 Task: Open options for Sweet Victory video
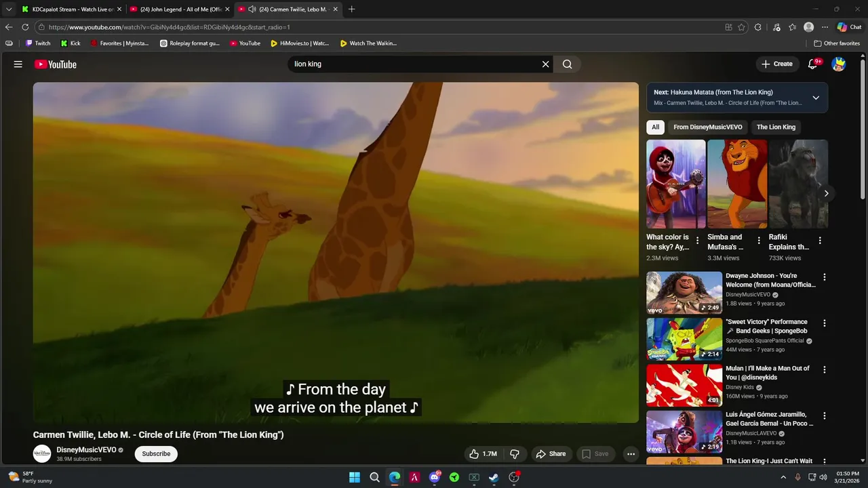825,323
